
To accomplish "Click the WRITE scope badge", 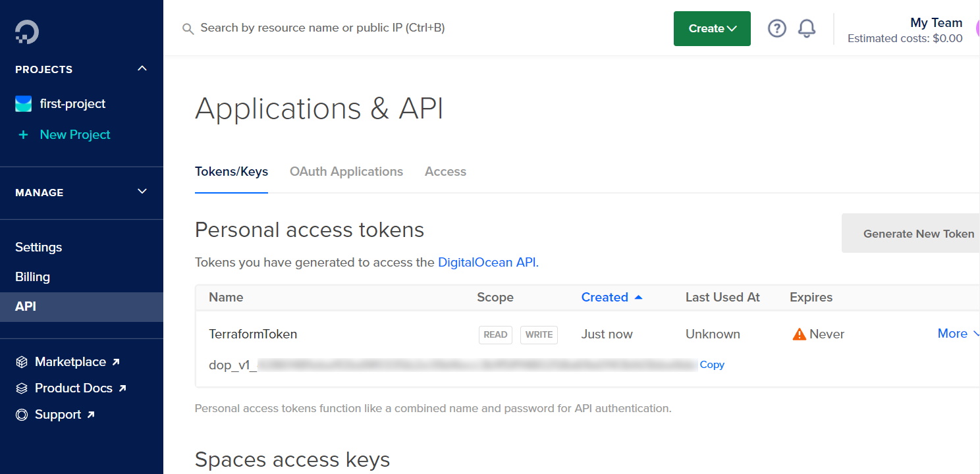I will [x=539, y=334].
